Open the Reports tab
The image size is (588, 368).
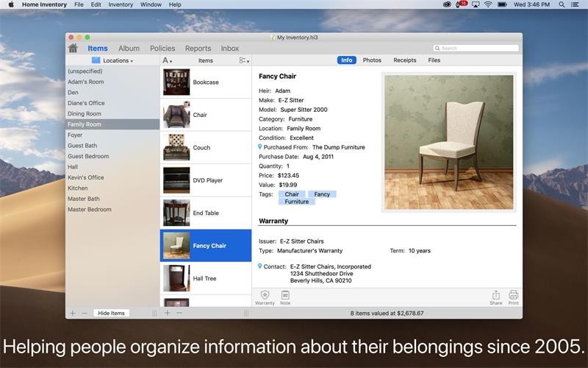[198, 49]
